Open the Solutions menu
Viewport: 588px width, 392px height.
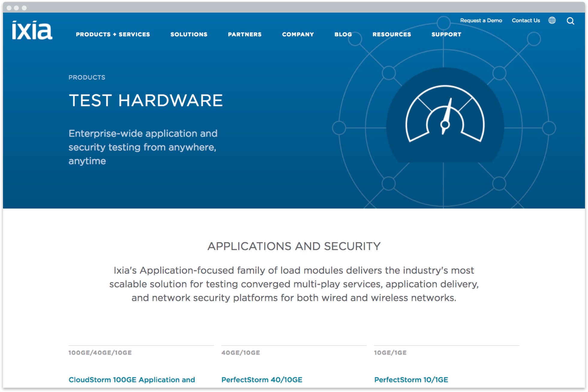[x=189, y=34]
